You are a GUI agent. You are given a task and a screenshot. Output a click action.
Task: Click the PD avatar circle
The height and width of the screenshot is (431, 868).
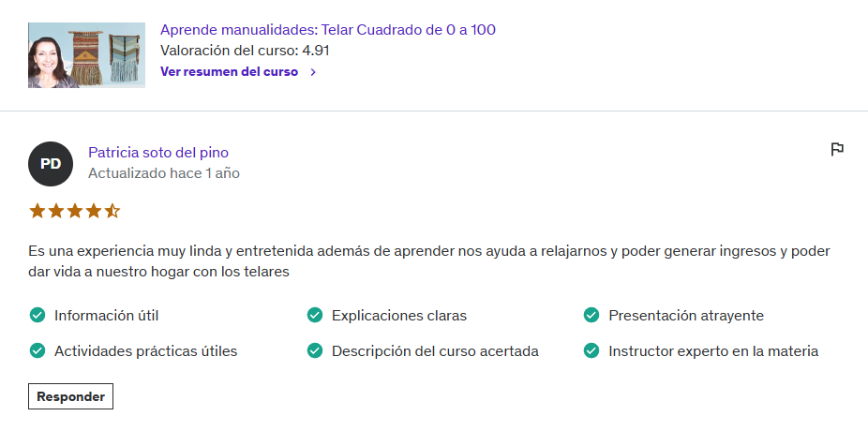coord(51,164)
